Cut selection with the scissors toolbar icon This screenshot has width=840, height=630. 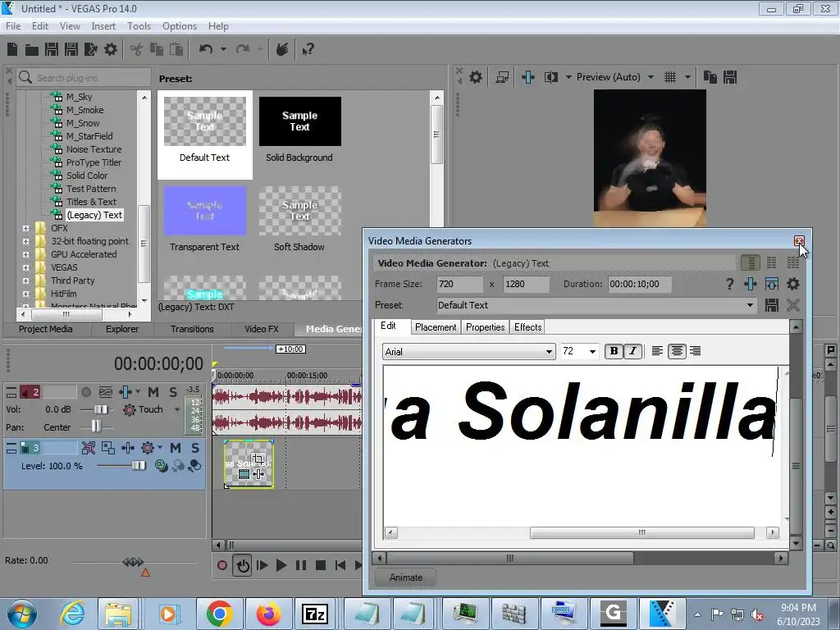[137, 50]
